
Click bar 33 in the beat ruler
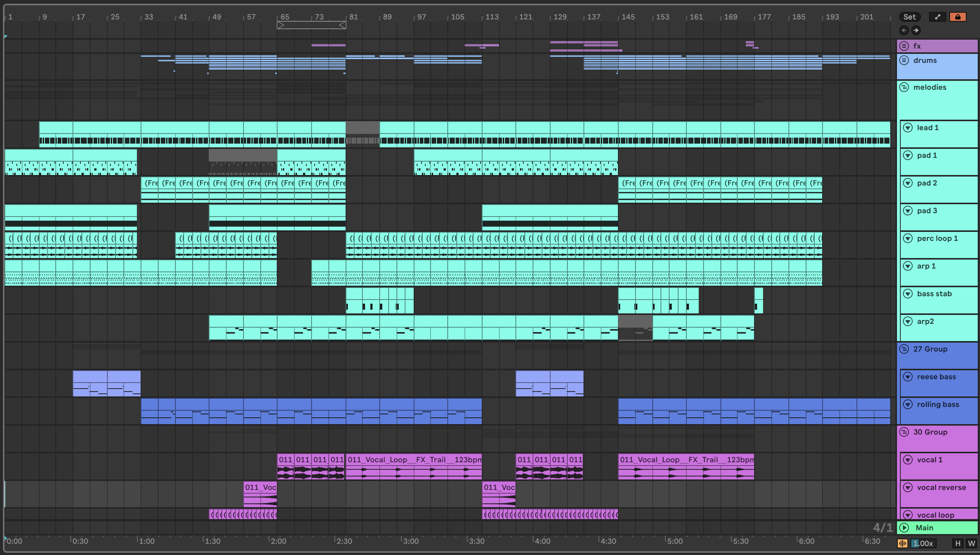[148, 17]
